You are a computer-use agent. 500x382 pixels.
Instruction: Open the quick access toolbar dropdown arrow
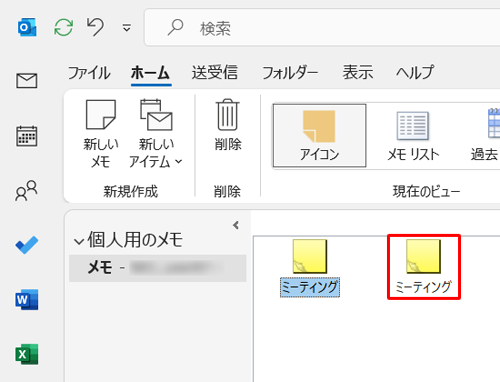click(126, 28)
